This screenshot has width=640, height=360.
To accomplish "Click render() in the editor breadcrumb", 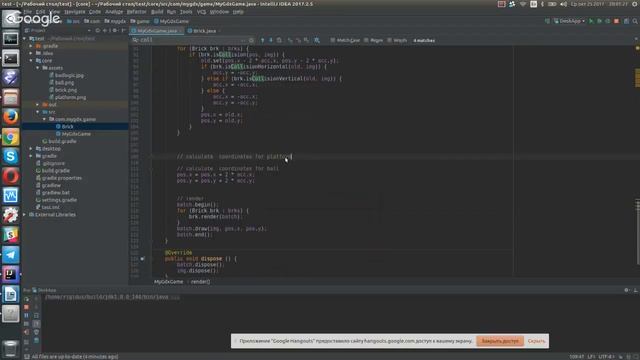I will (200, 282).
